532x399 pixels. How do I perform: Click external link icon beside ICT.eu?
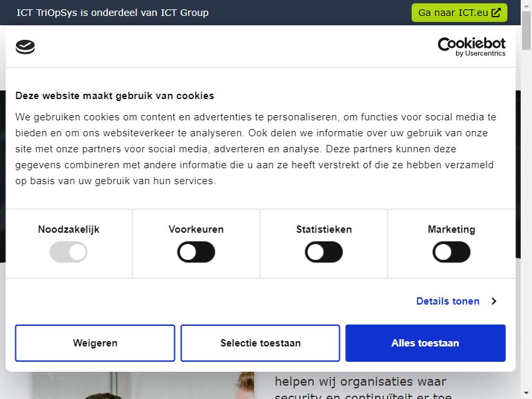click(x=496, y=13)
